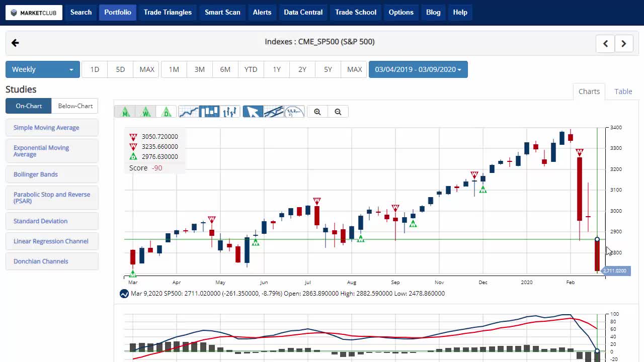Set interval range to 5D
This screenshot has width=644, height=362.
tap(120, 69)
